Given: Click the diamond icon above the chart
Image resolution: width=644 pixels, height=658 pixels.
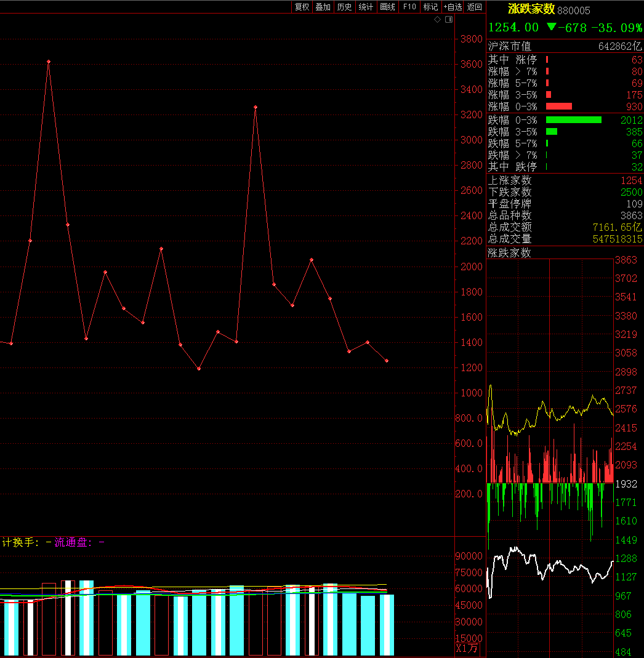Looking at the screenshot, I should click(x=437, y=20).
